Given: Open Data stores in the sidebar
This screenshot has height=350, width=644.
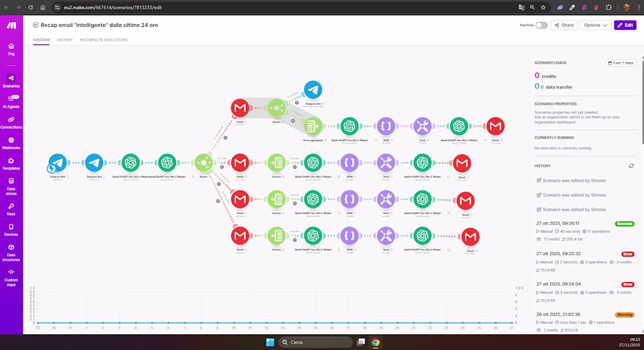Looking at the screenshot, I should [11, 187].
